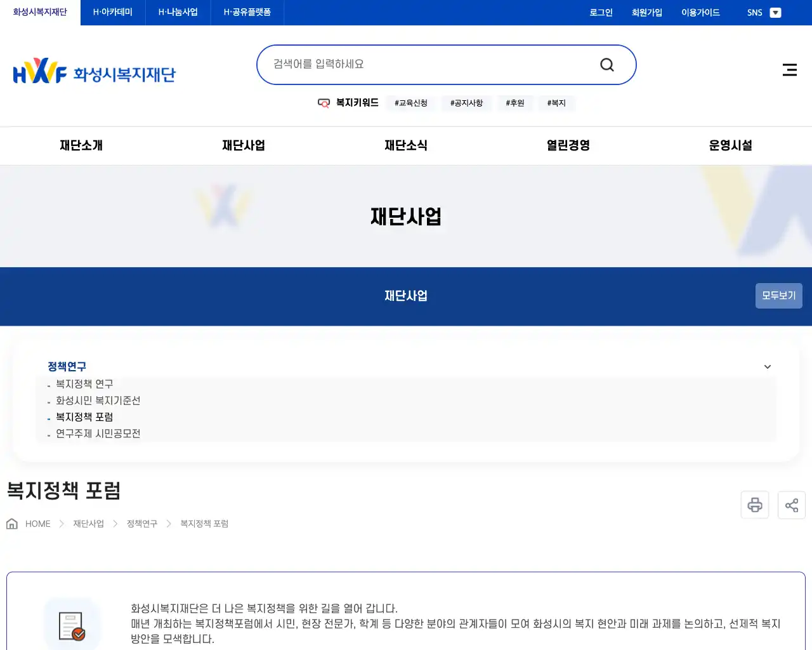This screenshot has height=650, width=812.
Task: Open the SNS dropdown
Action: point(775,12)
